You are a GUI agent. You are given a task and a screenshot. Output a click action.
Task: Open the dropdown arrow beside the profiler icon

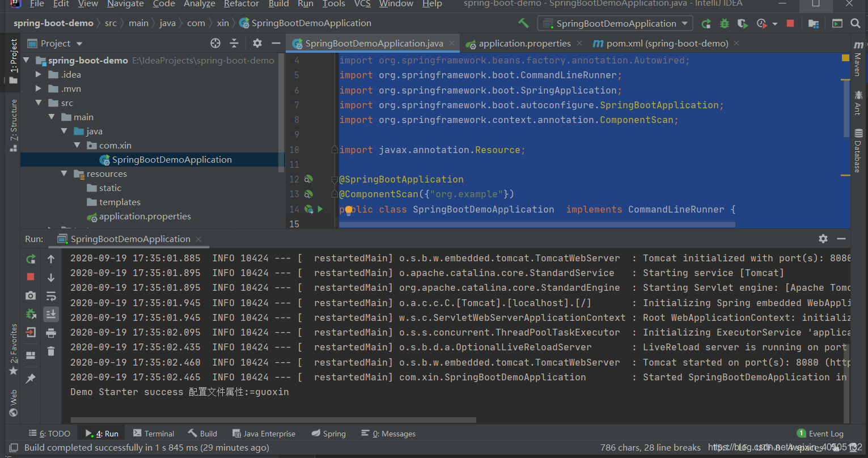coord(775,24)
